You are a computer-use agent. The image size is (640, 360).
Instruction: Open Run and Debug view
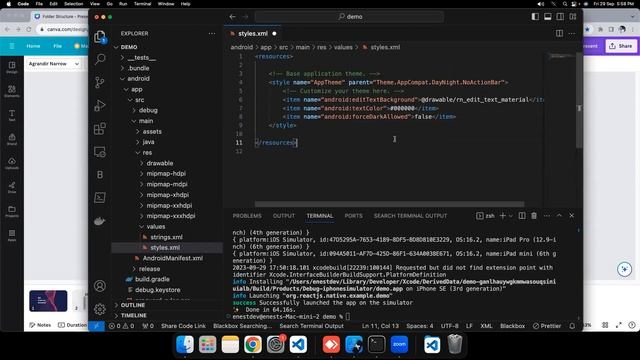coord(100,106)
